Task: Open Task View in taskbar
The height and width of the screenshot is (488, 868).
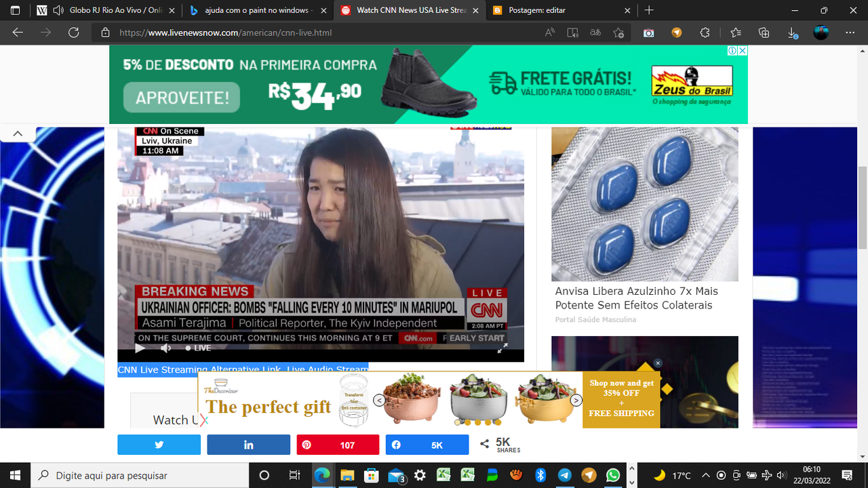Action: point(294,475)
